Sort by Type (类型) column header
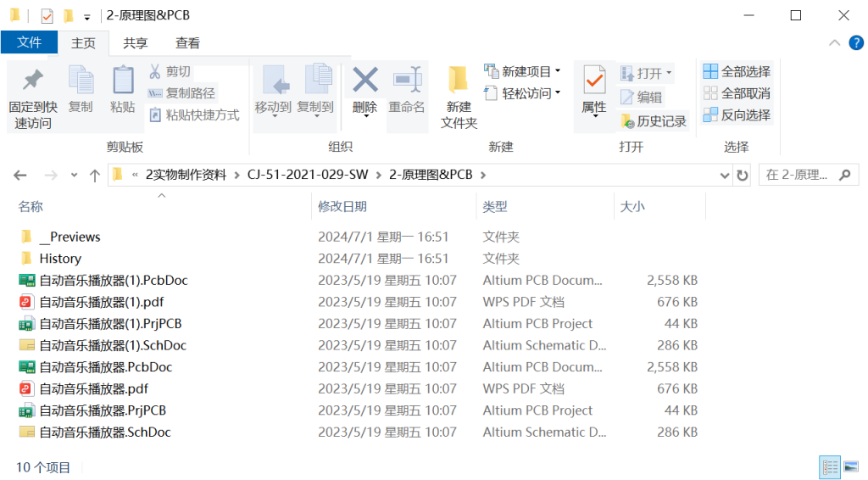 pos(495,207)
